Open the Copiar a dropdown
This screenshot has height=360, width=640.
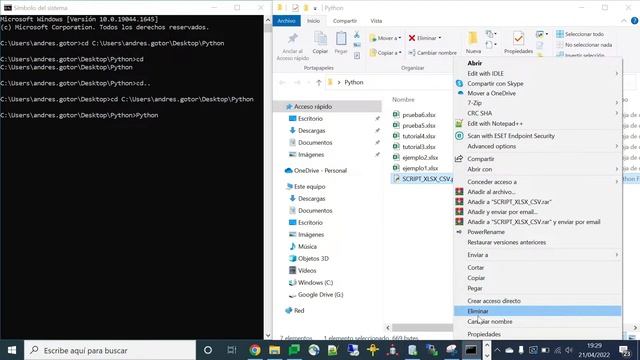point(385,53)
